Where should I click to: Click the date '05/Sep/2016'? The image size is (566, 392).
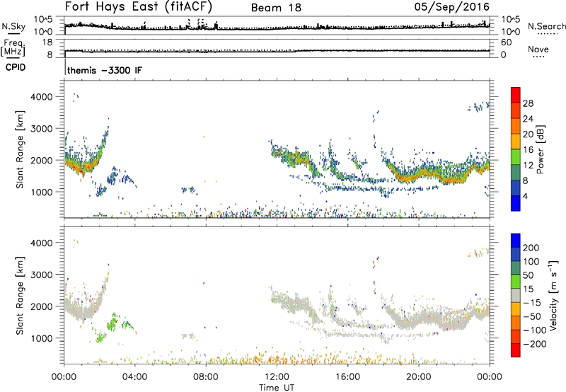pyautogui.click(x=452, y=7)
